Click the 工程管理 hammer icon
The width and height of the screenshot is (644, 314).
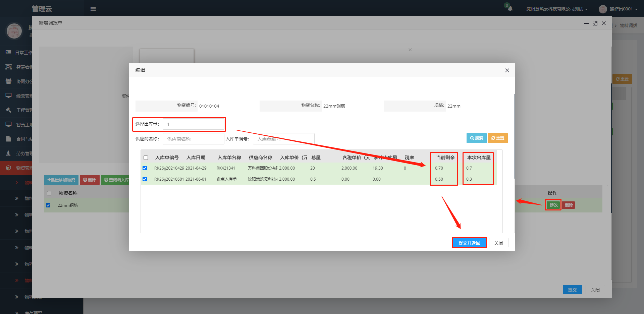[x=8, y=110]
